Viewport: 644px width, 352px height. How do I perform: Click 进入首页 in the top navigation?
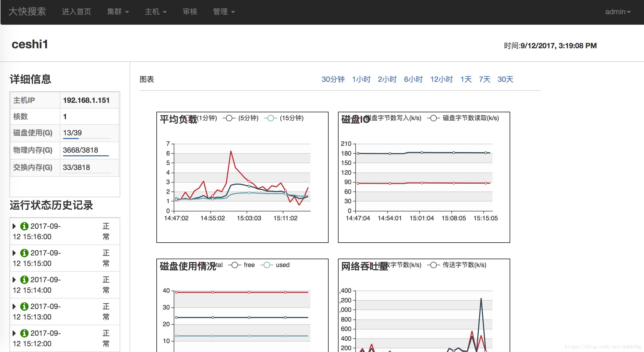tap(76, 12)
